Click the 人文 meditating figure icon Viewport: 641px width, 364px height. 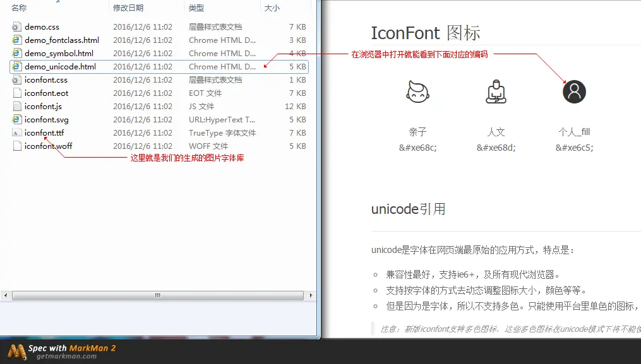point(496,91)
